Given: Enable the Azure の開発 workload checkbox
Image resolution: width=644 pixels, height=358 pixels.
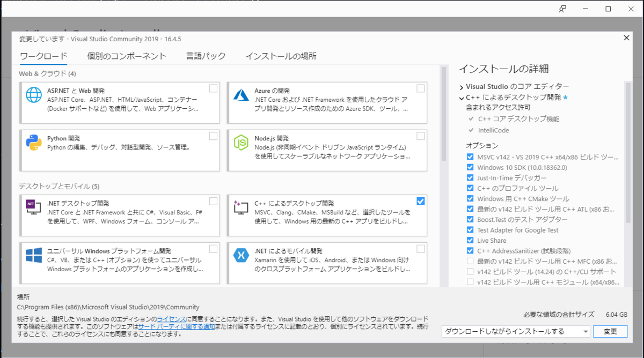Looking at the screenshot, I should [x=420, y=88].
